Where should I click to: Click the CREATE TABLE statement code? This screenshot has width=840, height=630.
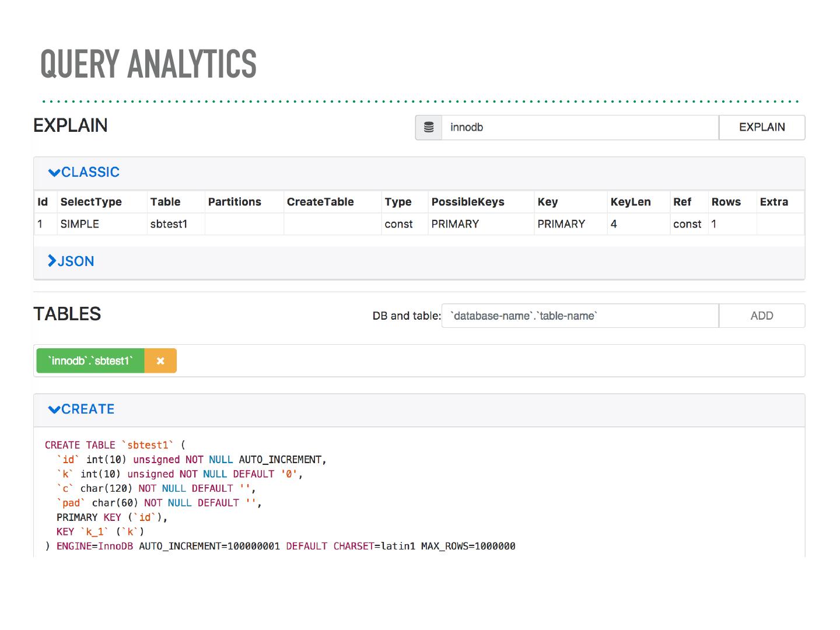[x=280, y=495]
